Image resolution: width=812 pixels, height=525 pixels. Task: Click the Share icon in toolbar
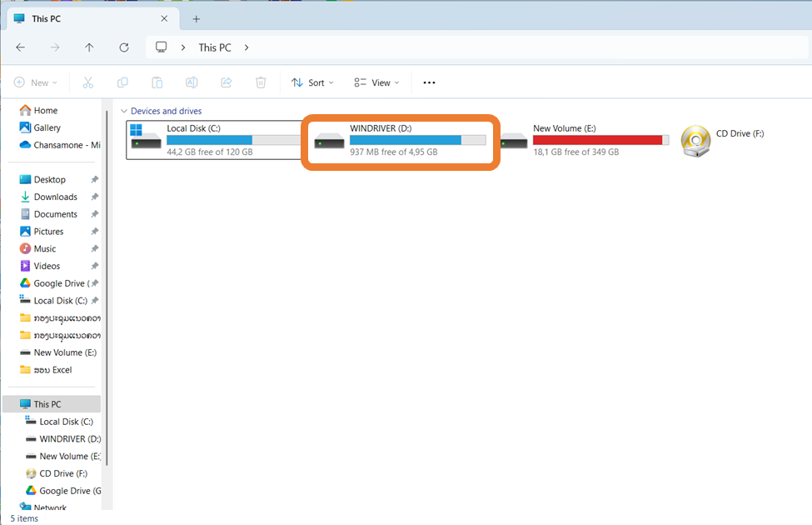226,82
